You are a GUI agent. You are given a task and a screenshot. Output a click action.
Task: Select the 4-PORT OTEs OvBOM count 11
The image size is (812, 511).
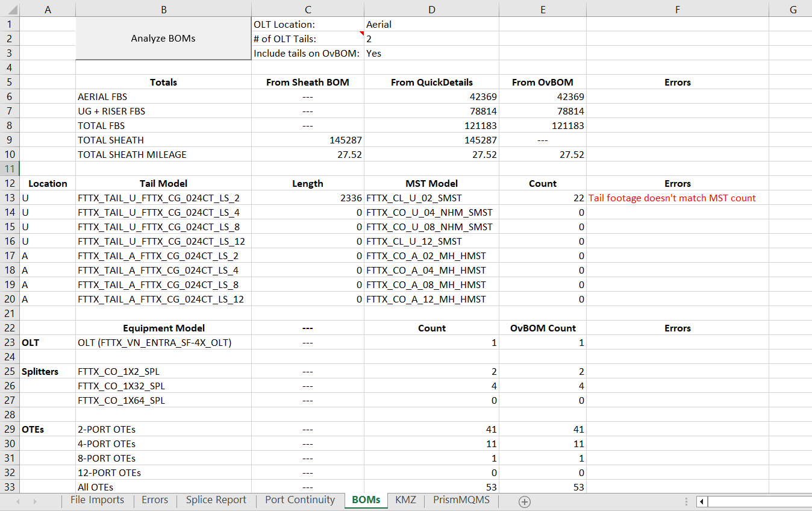[543, 444]
